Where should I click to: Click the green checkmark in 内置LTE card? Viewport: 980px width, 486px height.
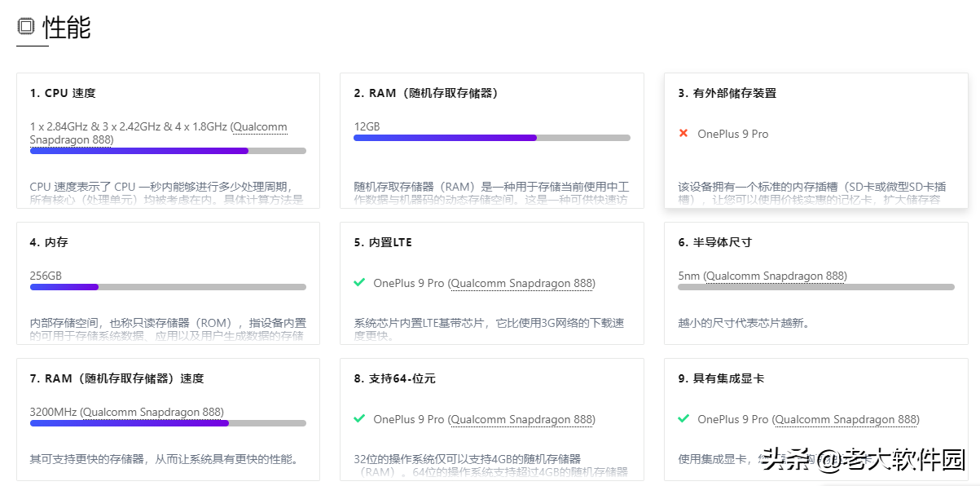359,283
